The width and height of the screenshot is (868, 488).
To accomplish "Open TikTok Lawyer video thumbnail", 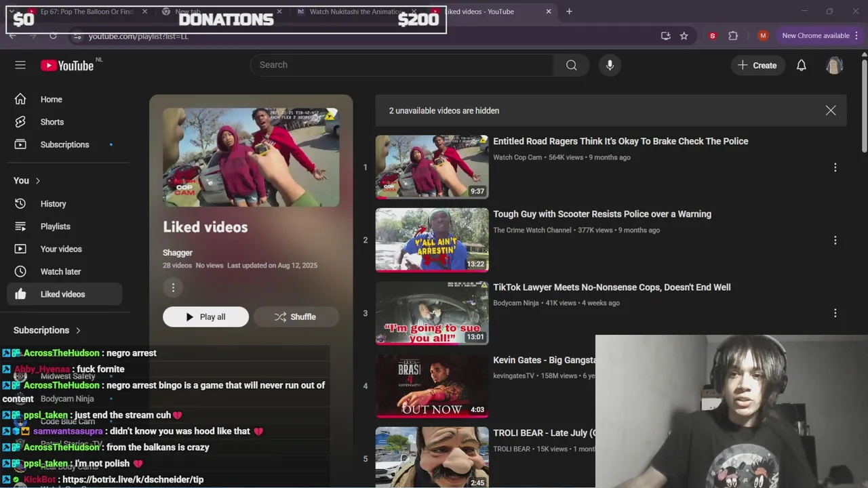I will (x=432, y=312).
